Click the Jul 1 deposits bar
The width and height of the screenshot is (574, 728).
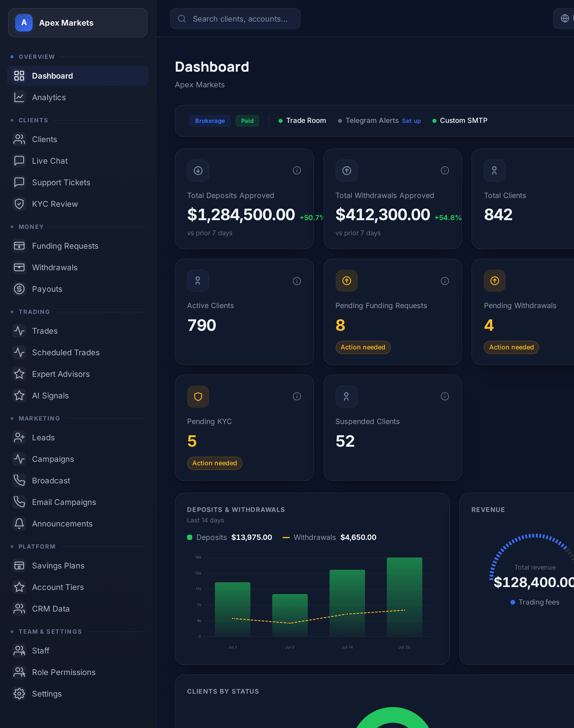coord(233,609)
